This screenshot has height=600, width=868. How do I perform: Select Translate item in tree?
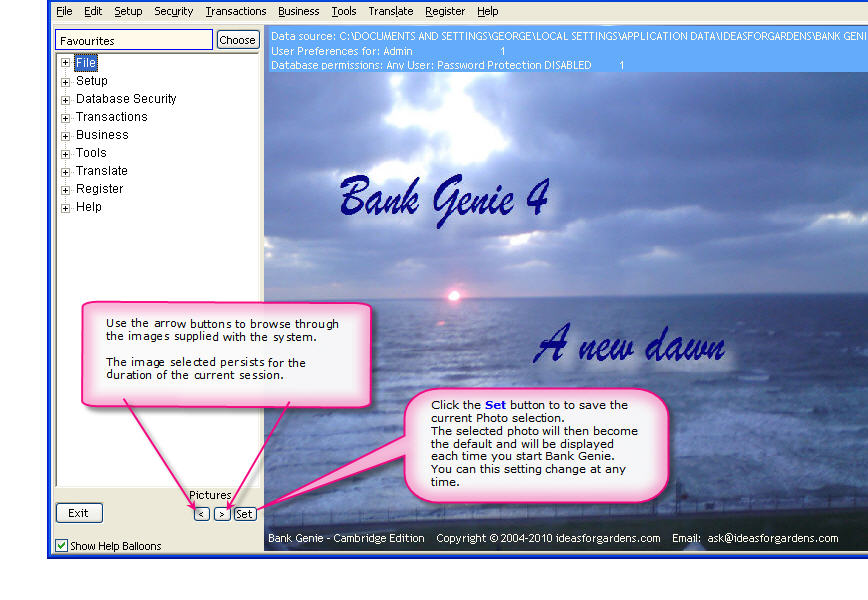[102, 170]
